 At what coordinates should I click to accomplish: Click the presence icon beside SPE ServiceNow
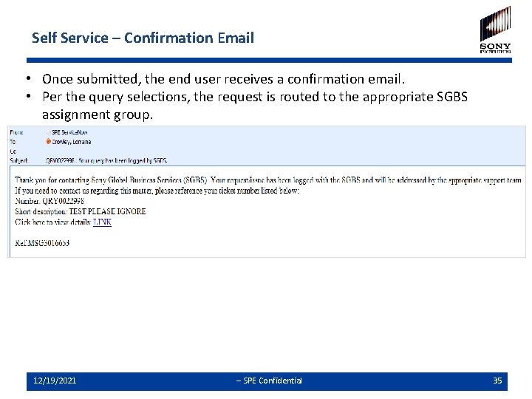[x=49, y=132]
